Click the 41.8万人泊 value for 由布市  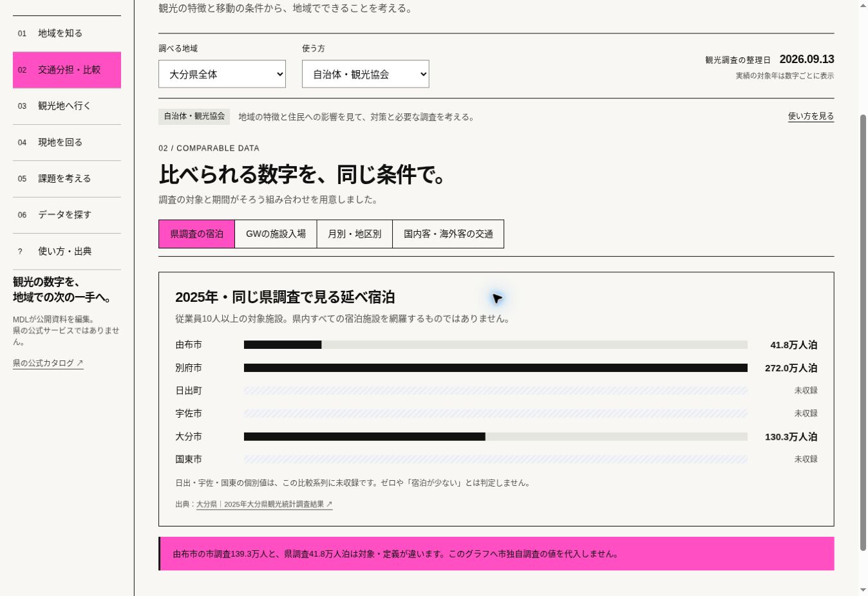(793, 345)
